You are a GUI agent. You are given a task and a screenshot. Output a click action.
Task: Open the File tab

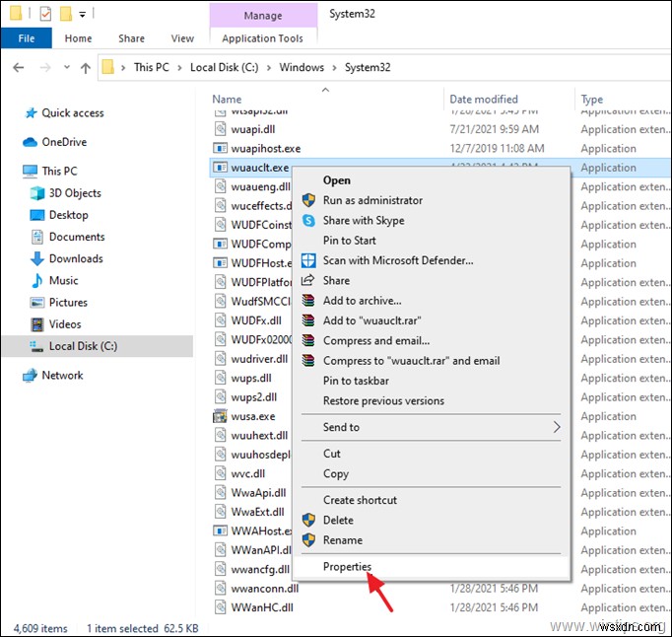(x=27, y=38)
